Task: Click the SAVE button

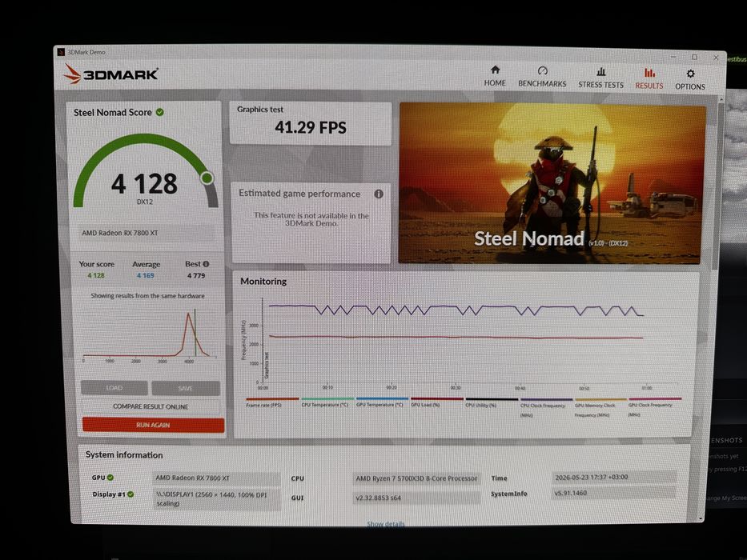Action: [x=185, y=389]
